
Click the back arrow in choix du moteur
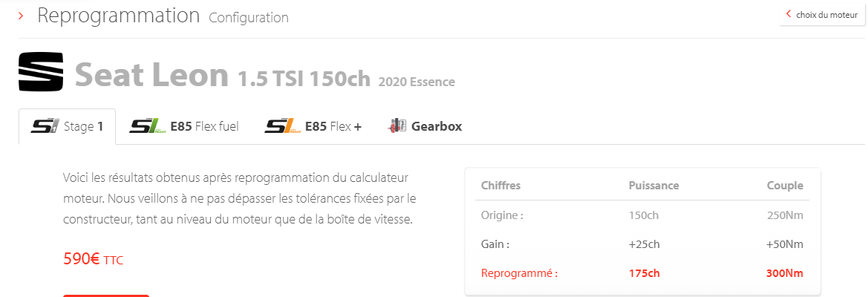pos(789,14)
